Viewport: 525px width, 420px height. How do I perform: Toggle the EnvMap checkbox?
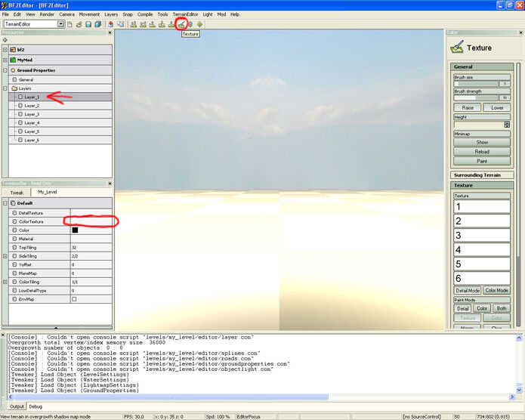click(74, 299)
